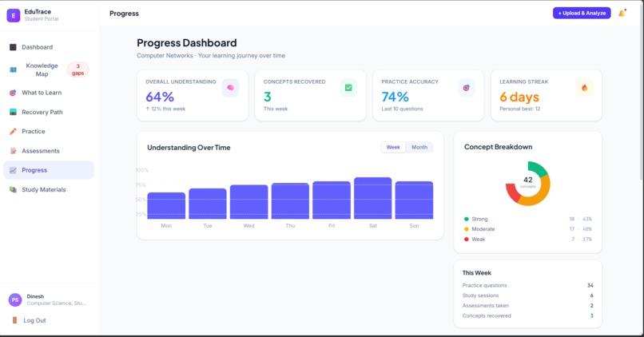Click the green Strong donut segment

539,168
